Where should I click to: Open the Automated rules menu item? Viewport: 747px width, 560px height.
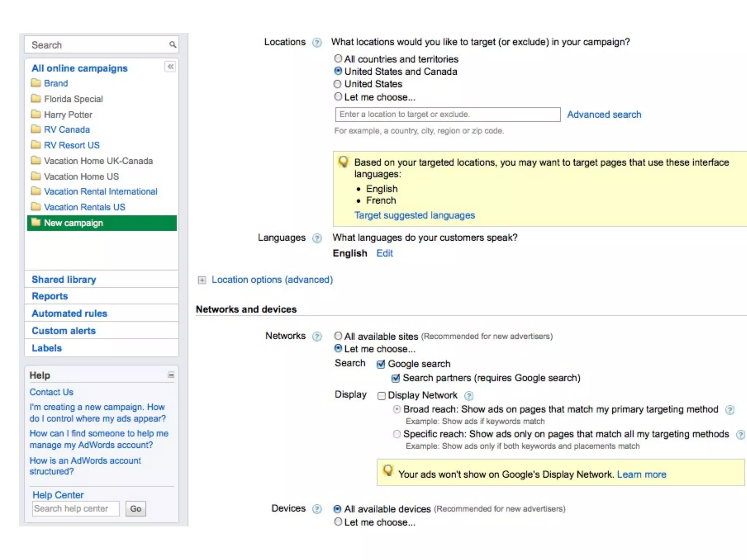click(x=69, y=314)
